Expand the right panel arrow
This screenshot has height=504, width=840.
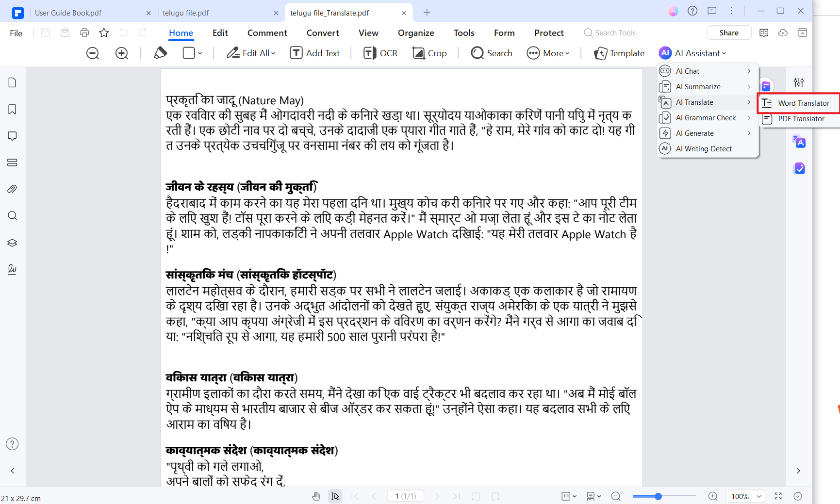(798, 471)
